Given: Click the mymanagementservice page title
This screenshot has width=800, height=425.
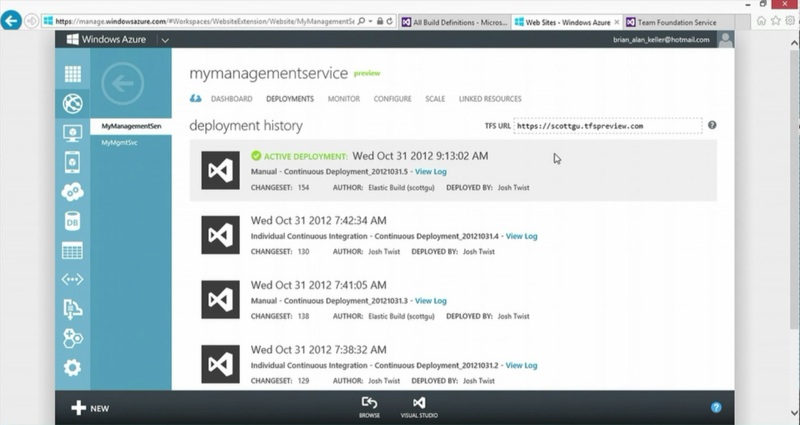Looking at the screenshot, I should (268, 73).
